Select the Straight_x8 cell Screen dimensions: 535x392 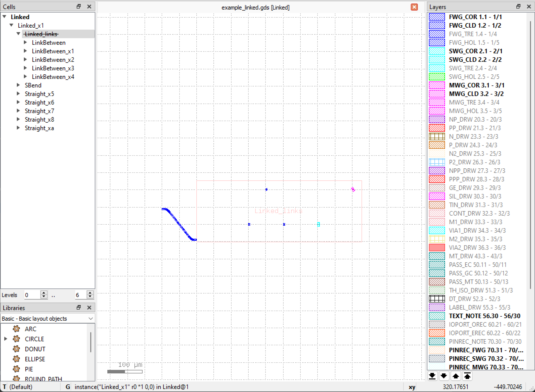[39, 120]
